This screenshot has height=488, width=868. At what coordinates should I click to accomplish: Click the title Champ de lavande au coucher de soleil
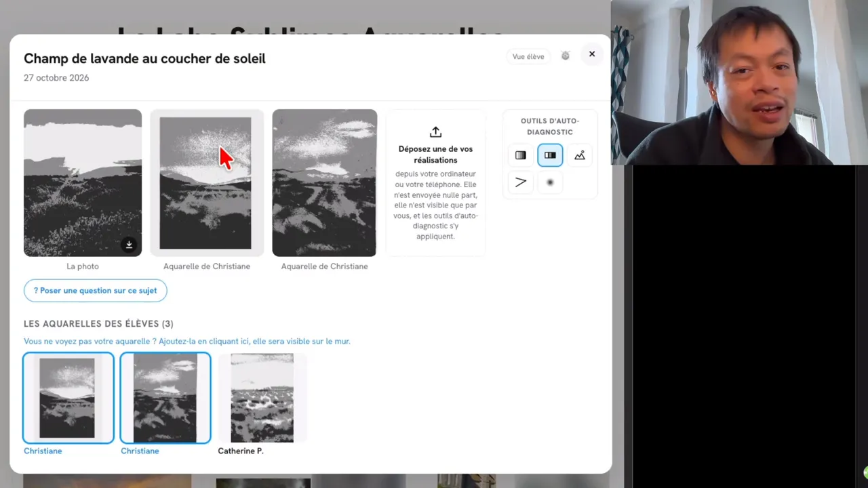[x=144, y=58]
